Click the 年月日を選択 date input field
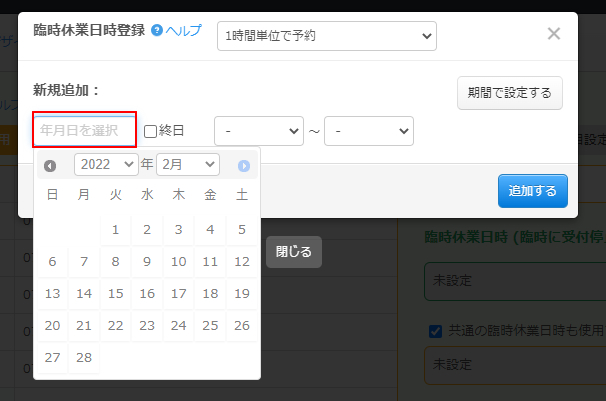Image resolution: width=606 pixels, height=401 pixels. coord(84,130)
